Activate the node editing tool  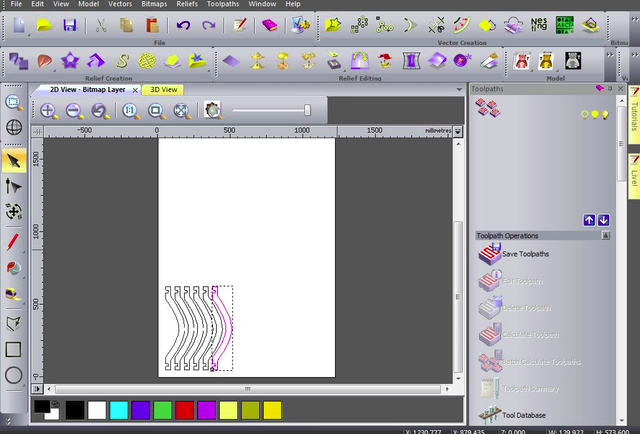[13, 187]
